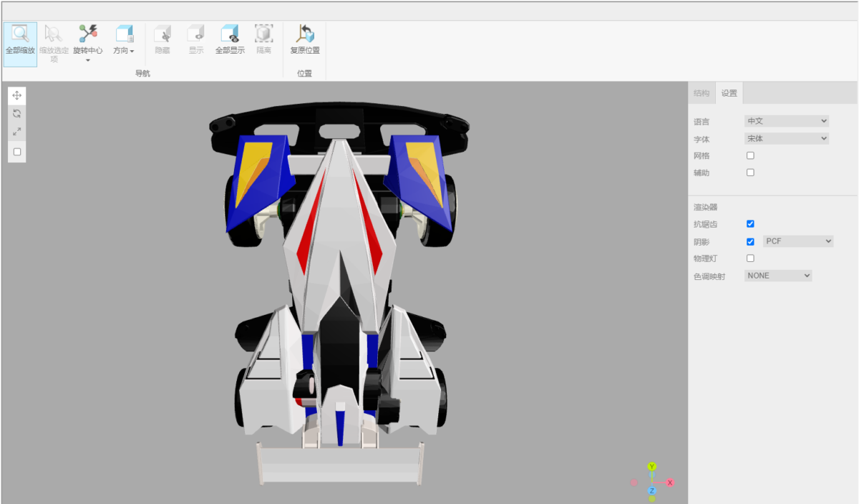Click the fullscreen expand arrows icon
The image size is (859, 504).
(17, 132)
